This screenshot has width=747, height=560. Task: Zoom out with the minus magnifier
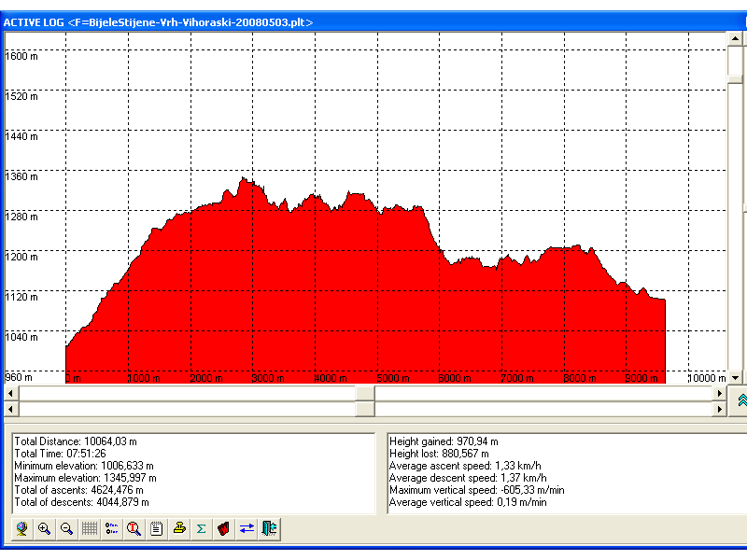[66, 528]
